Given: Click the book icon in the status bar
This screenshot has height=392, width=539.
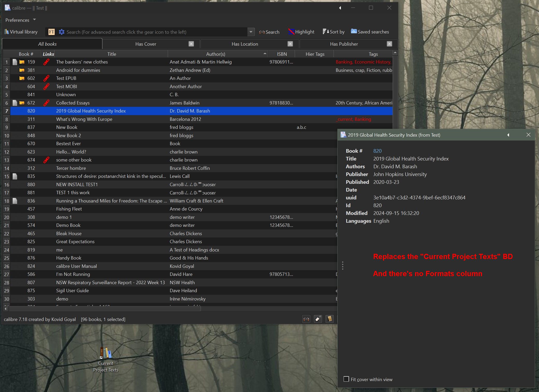Looking at the screenshot, I should click(x=329, y=319).
